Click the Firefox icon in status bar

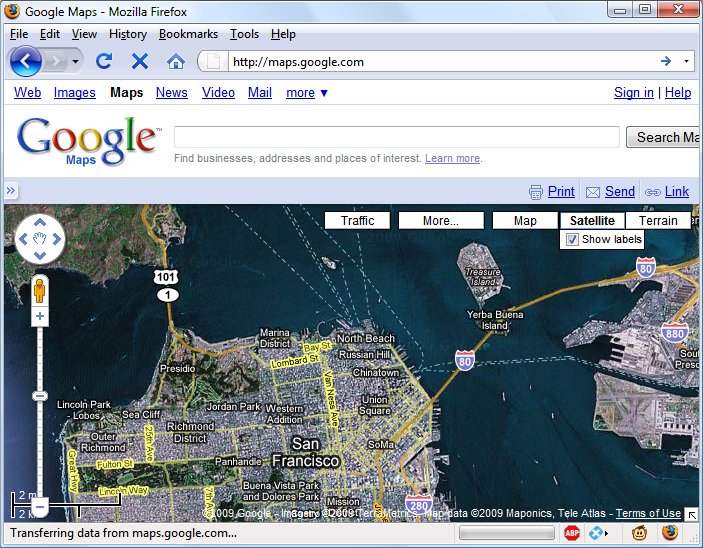click(x=670, y=532)
